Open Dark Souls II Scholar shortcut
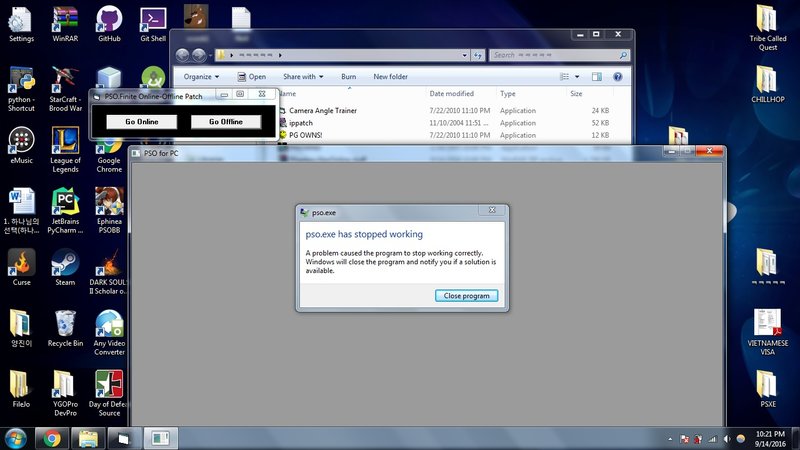This screenshot has height=450, width=800. point(108,272)
